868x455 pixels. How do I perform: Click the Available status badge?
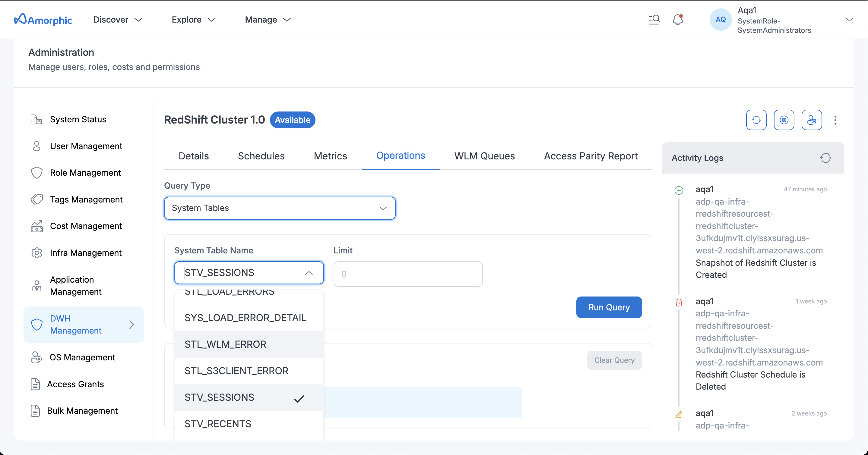293,120
